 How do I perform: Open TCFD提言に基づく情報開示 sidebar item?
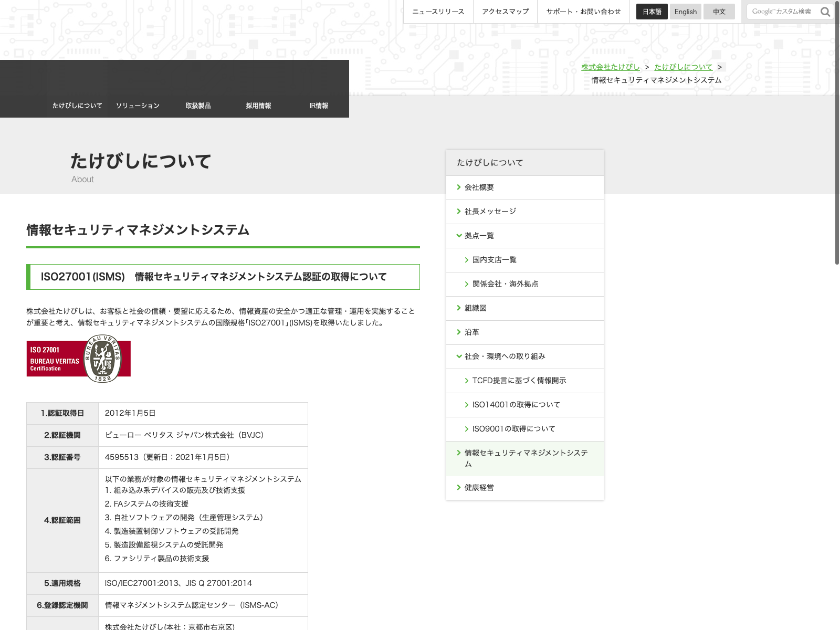(x=519, y=381)
